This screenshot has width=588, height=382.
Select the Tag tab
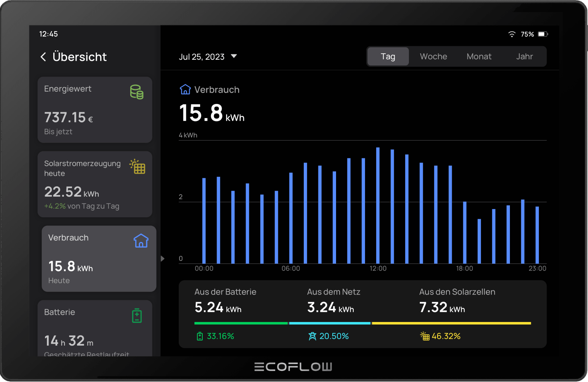click(388, 57)
